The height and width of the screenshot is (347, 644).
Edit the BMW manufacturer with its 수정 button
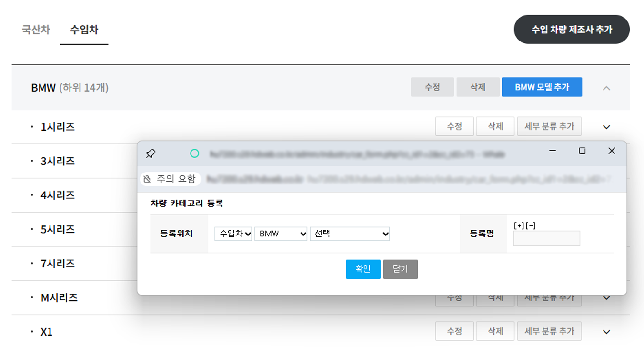[433, 87]
